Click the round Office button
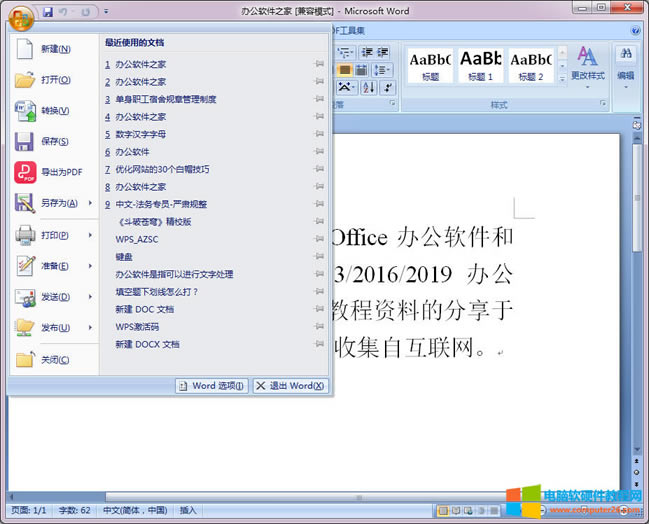 click(22, 16)
